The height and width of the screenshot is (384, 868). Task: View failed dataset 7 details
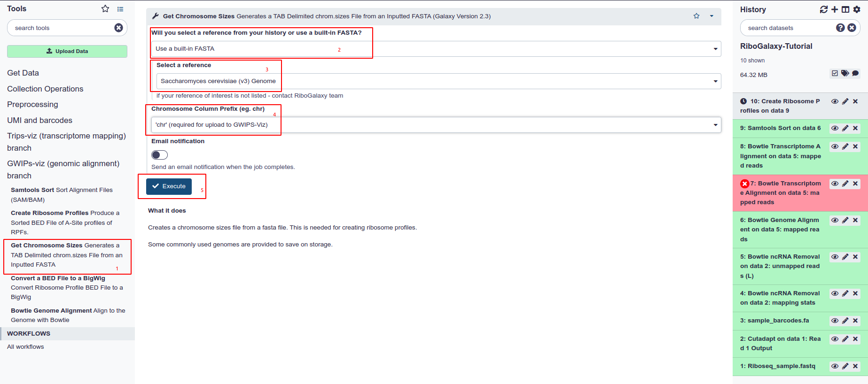pos(835,184)
